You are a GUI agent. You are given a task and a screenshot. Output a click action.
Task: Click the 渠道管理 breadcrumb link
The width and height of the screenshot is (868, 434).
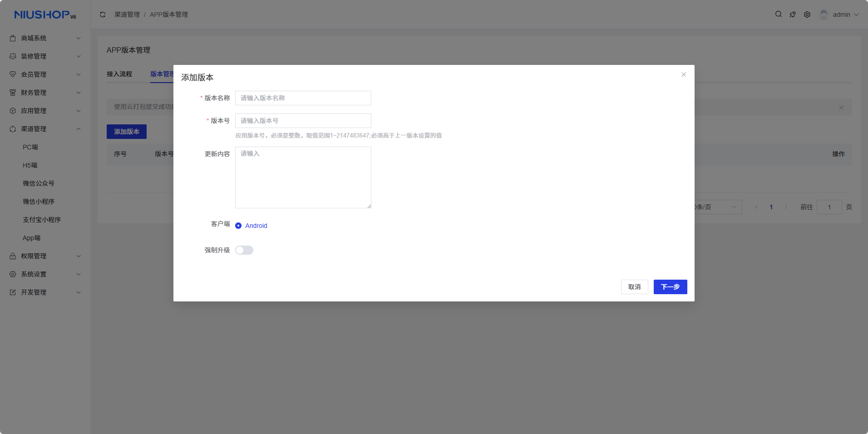point(127,15)
